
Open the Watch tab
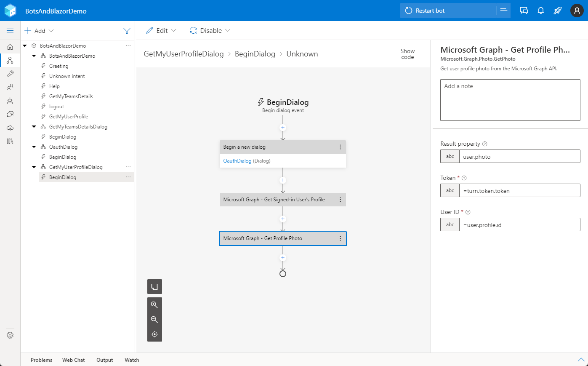[132, 360]
